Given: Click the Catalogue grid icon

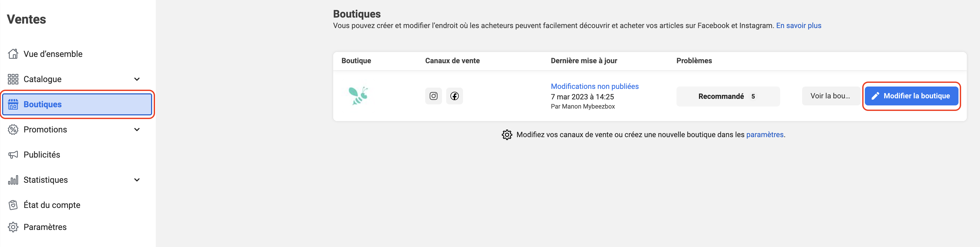Looking at the screenshot, I should pos(13,79).
